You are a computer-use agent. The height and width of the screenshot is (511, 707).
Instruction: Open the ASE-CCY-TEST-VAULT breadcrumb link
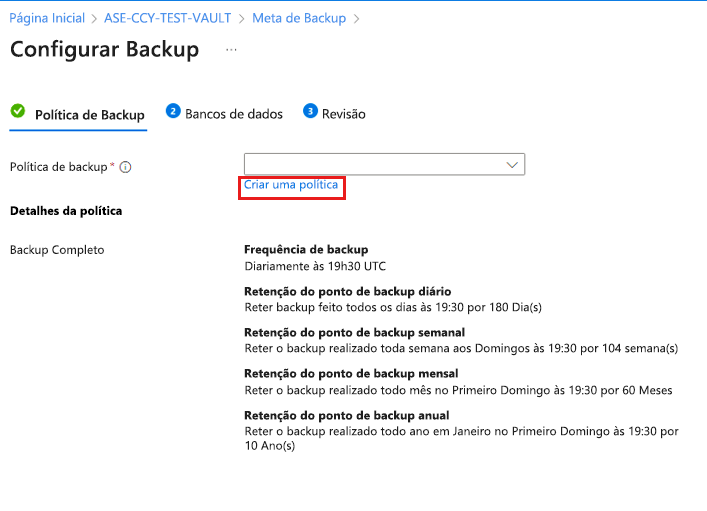pyautogui.click(x=167, y=18)
